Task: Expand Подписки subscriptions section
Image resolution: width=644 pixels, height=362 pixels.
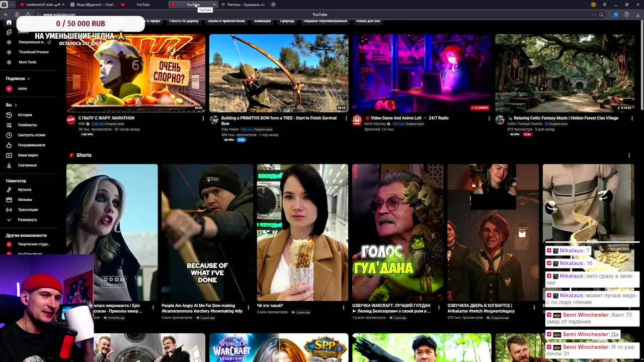Action: [x=18, y=78]
